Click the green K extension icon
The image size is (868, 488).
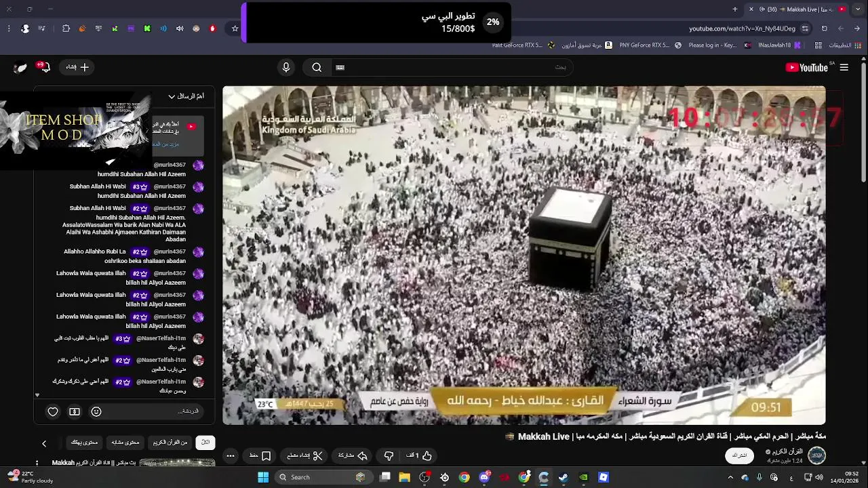coord(147,28)
